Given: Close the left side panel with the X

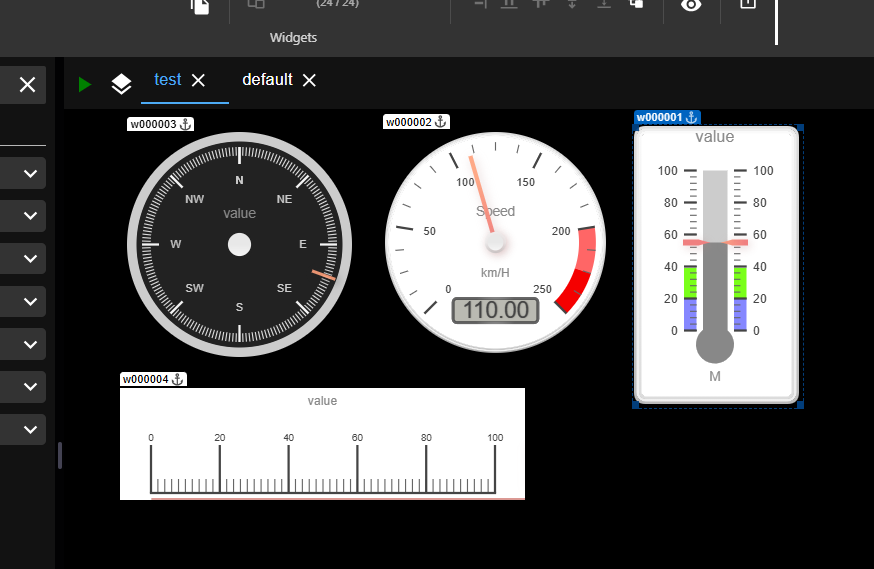Looking at the screenshot, I should [x=27, y=85].
